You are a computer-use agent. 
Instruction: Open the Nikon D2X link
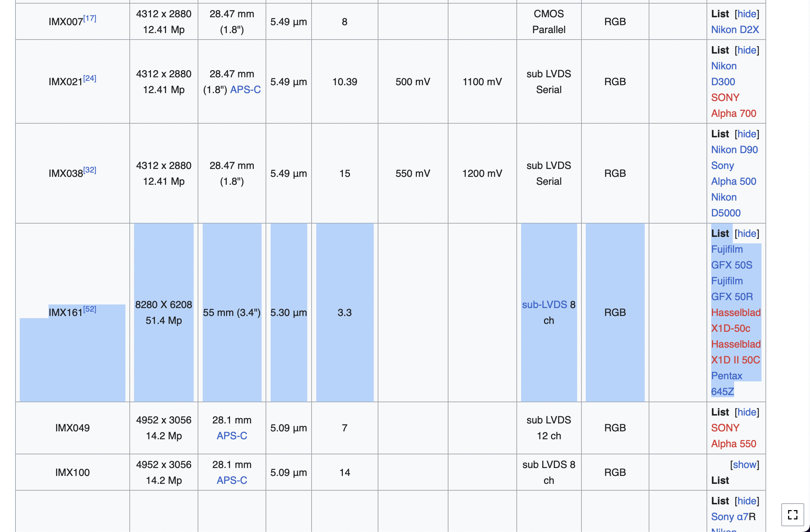(x=735, y=30)
